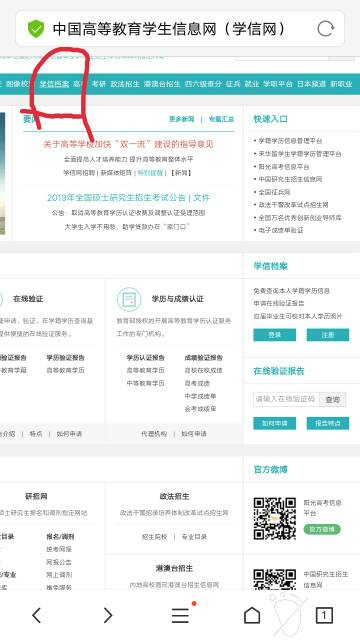The width and height of the screenshot is (360, 640).
Task: Open 政法干警改革试点招生网 quick link
Action: [293, 204]
